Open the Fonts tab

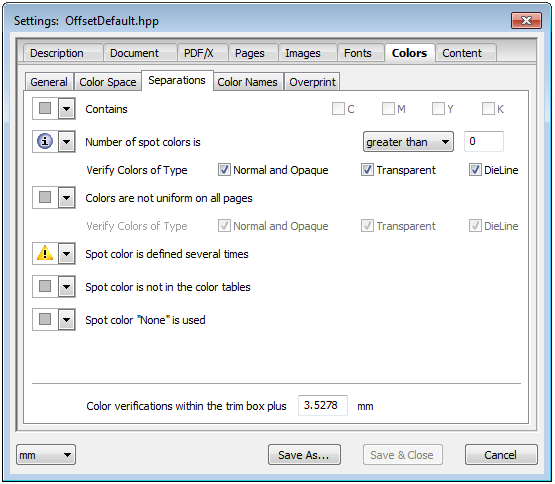pos(357,53)
